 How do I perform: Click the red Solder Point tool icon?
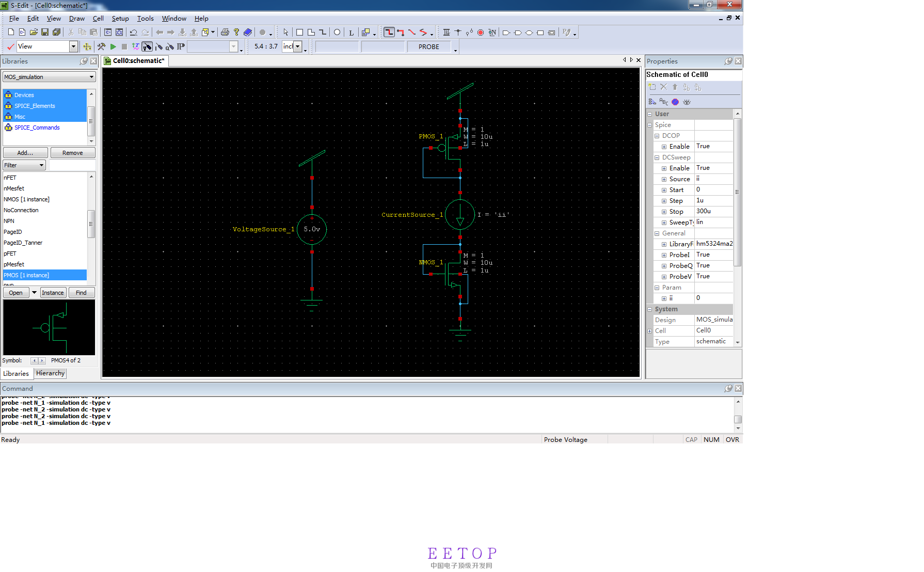481,33
